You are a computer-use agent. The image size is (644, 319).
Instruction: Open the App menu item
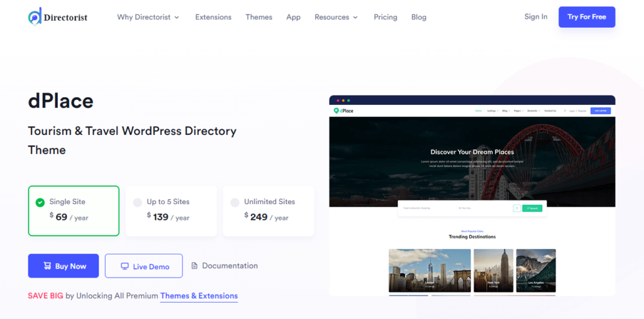pos(293,17)
